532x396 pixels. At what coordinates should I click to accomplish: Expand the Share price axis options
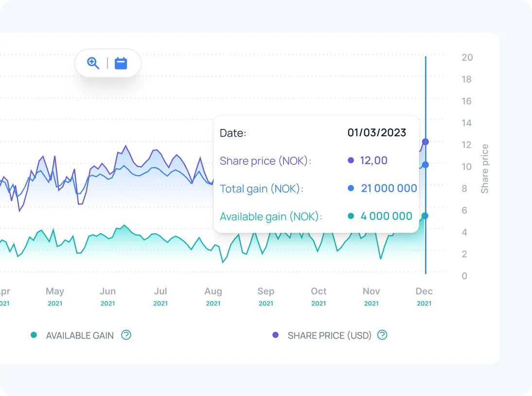pos(484,167)
